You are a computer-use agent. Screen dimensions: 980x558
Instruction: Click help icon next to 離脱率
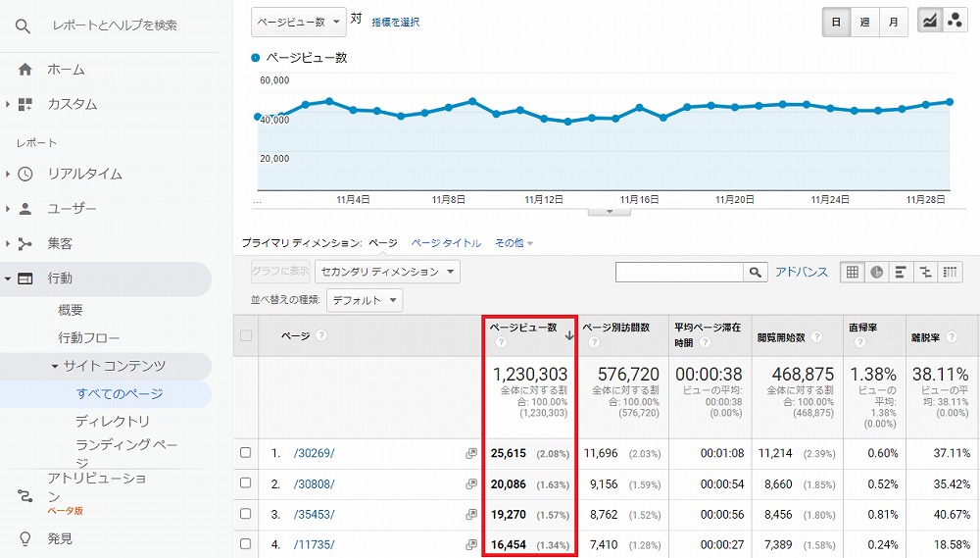point(952,337)
